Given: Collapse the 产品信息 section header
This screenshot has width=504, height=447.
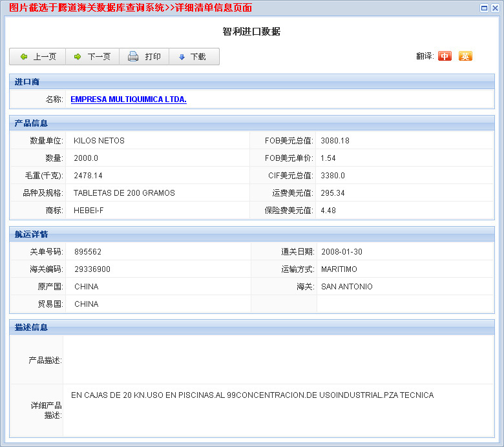Looking at the screenshot, I should [31, 123].
